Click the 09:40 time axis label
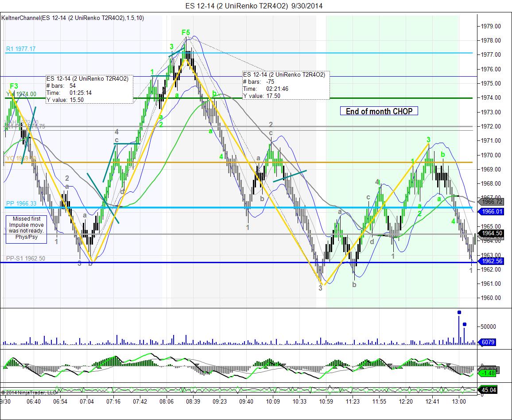512x420 pixels. 246,401
